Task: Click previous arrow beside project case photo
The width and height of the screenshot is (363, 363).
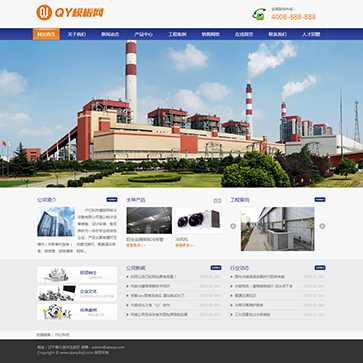Action: 233,226
